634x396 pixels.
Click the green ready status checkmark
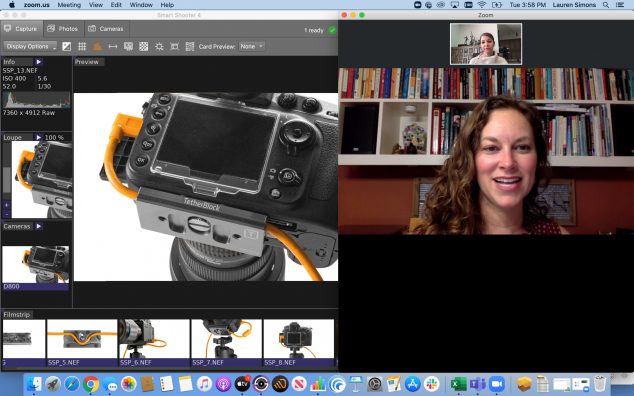click(332, 30)
